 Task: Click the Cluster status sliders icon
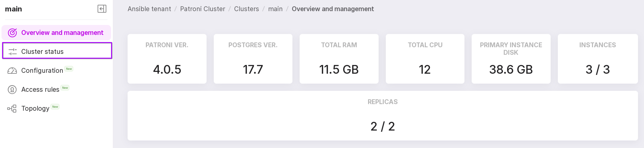[x=12, y=52]
